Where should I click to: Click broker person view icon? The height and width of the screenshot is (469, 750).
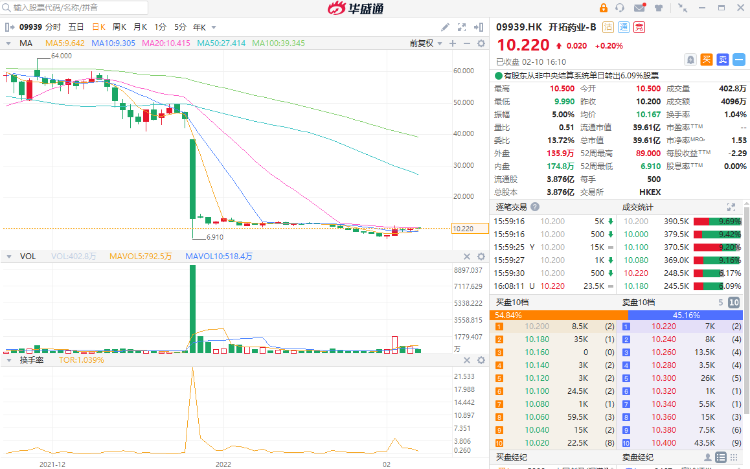point(708,458)
